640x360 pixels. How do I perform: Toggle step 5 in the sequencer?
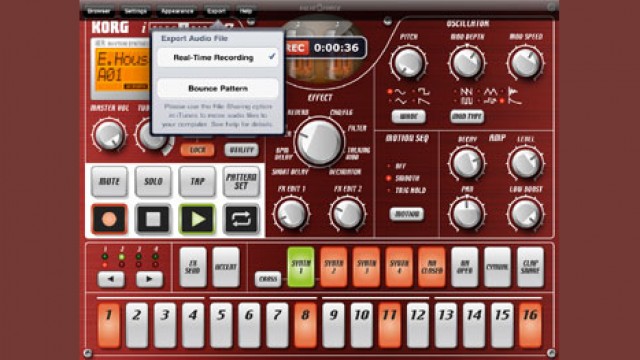coord(221,325)
